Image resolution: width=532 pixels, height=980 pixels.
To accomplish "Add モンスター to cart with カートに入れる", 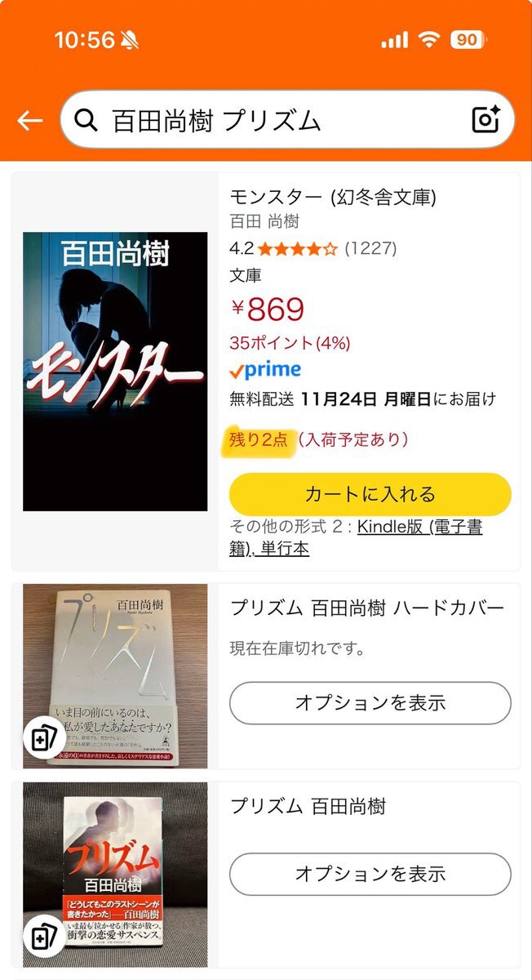I will pyautogui.click(x=370, y=494).
